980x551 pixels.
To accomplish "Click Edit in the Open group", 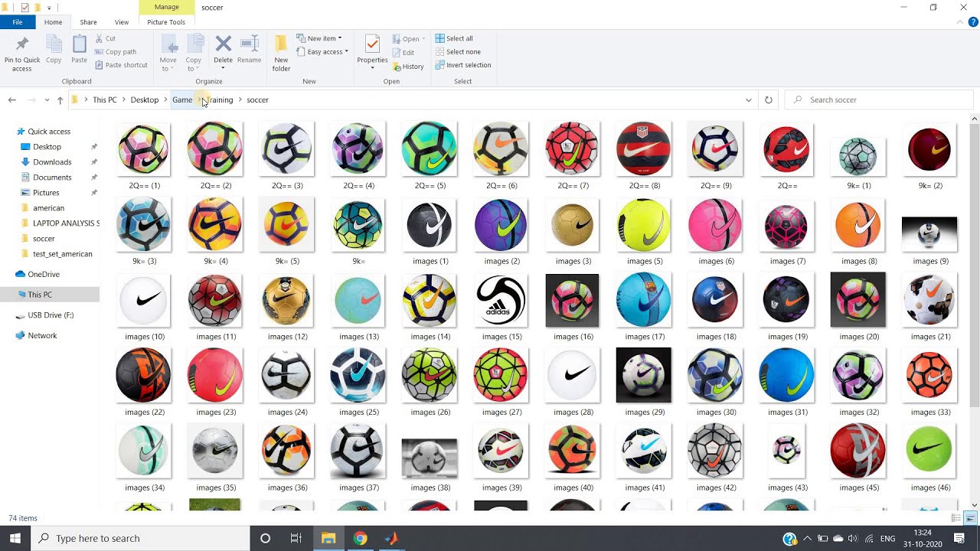I will click(403, 52).
